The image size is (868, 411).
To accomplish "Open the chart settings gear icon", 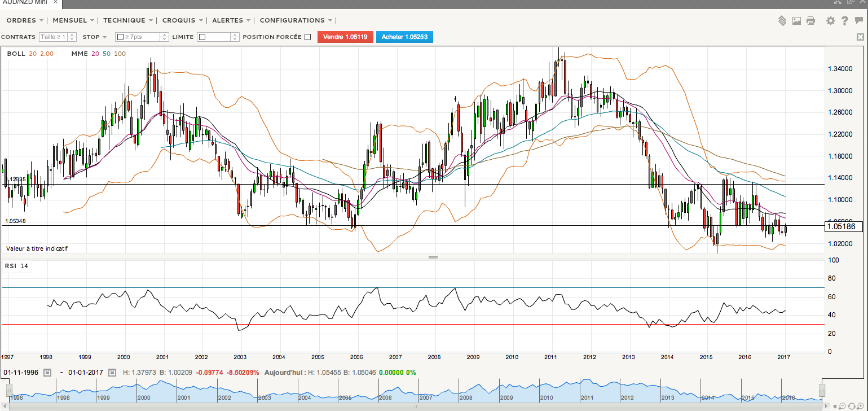I will [830, 21].
